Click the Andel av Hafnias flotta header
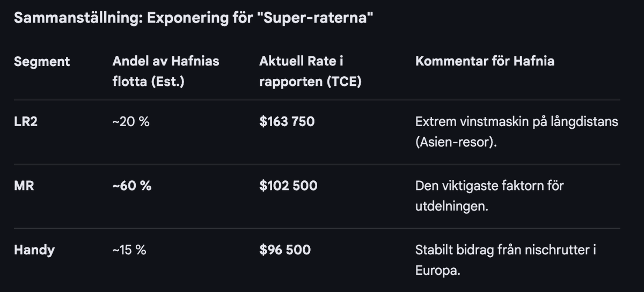Image resolution: width=644 pixels, height=292 pixels. 166,72
